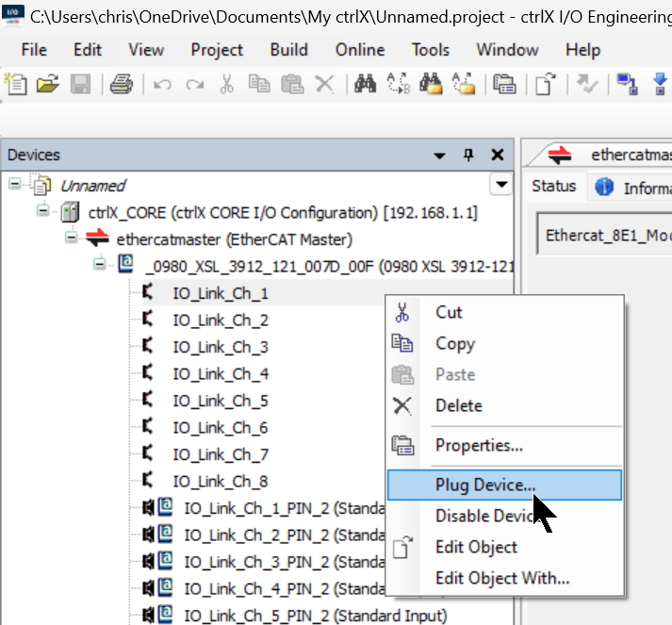Click the Save floppy disk icon
This screenshot has width=672, height=625.
[80, 84]
